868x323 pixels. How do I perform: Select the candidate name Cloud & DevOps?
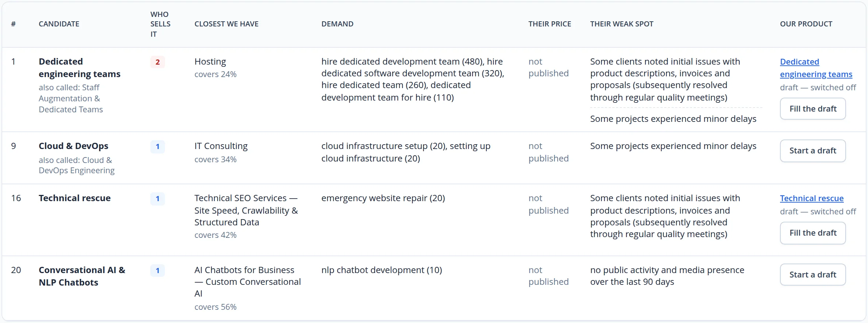(73, 146)
